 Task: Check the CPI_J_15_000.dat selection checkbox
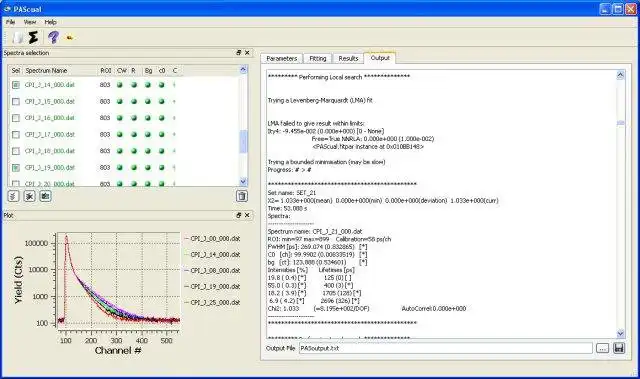coord(16,101)
